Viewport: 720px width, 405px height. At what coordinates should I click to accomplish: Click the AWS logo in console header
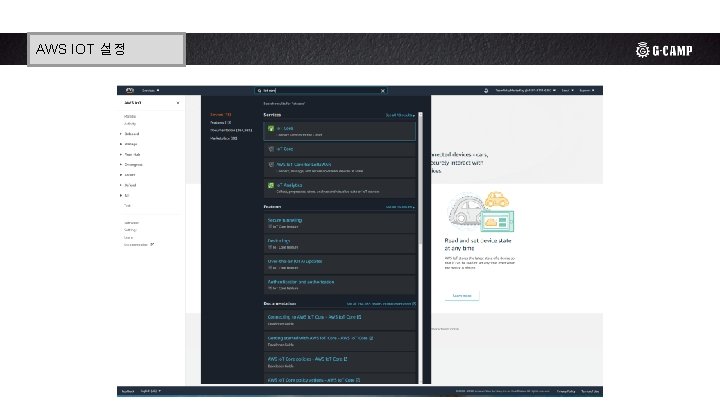click(130, 90)
